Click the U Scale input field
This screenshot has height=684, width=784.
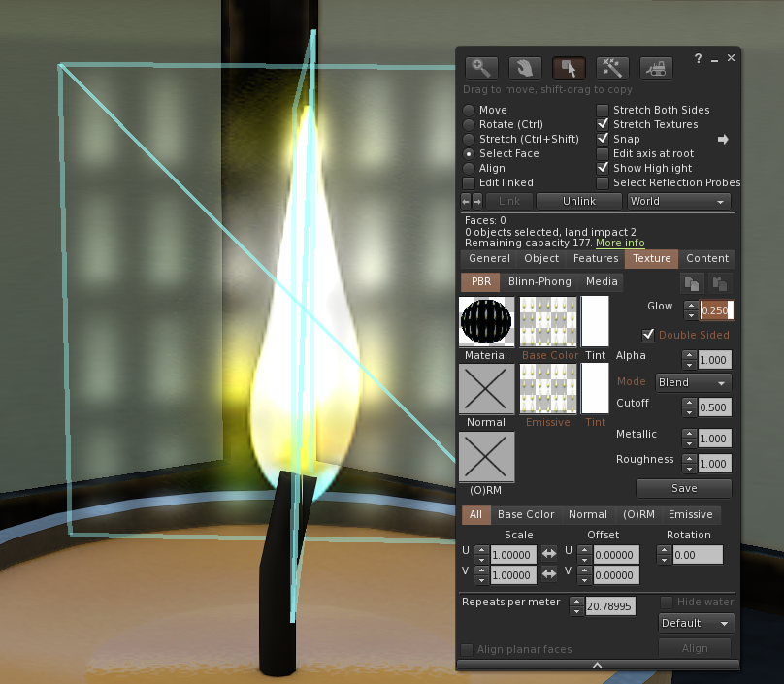pos(513,555)
